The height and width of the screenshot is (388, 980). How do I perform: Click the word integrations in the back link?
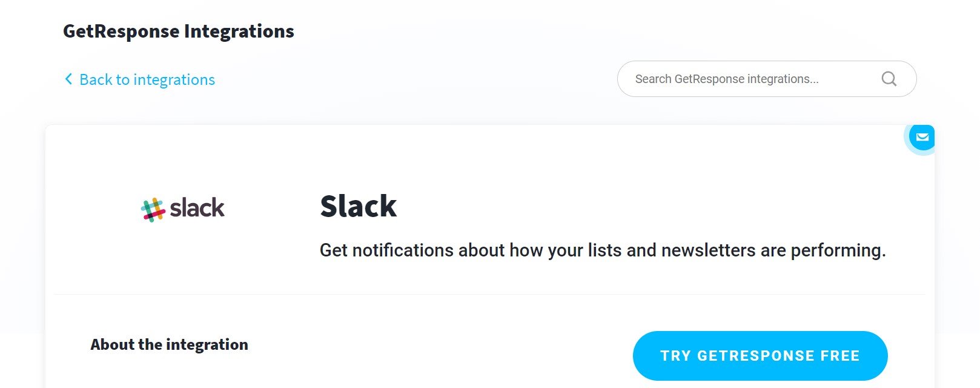point(174,80)
